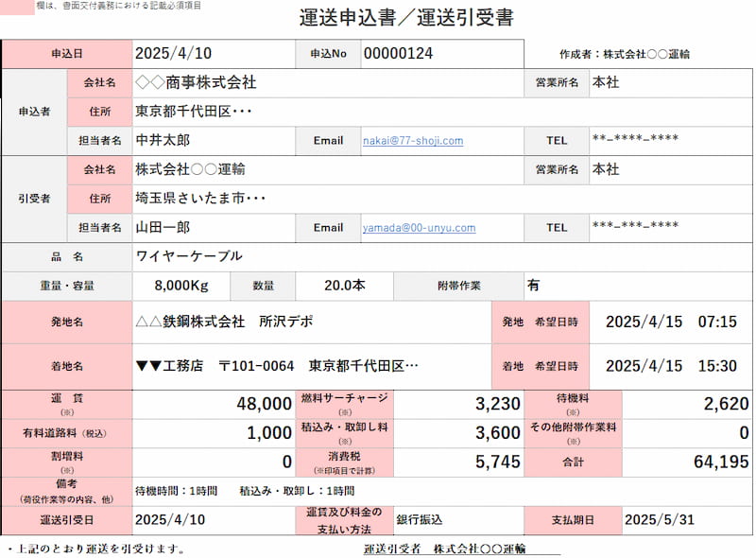This screenshot has height=558, width=756.
Task: Select origin △△鉄鋼株式会社 所沢デポ
Action: [x=224, y=322]
